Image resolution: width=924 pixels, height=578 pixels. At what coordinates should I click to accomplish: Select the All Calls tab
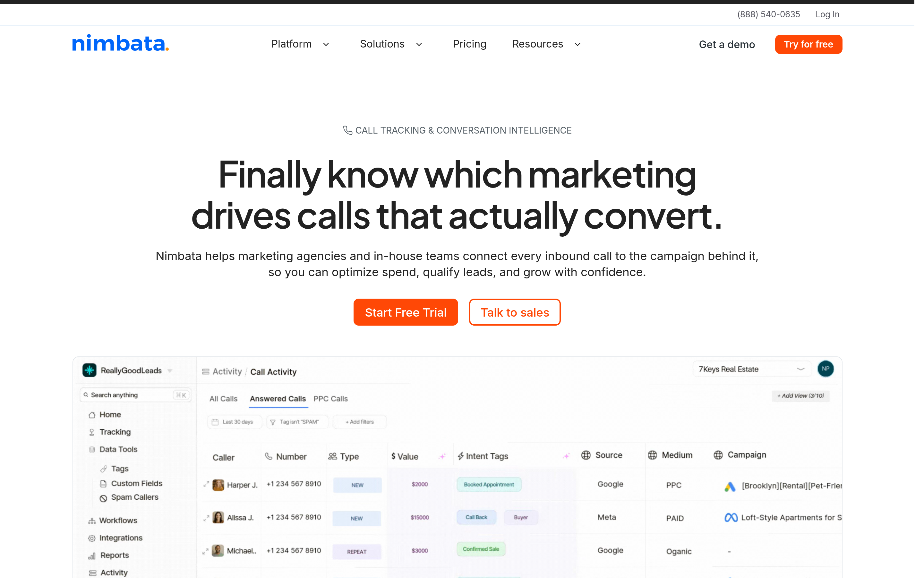pos(223,399)
